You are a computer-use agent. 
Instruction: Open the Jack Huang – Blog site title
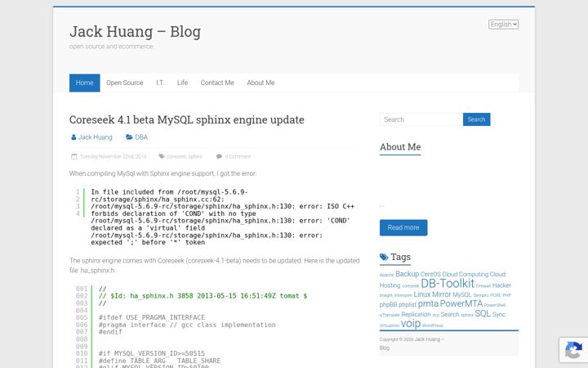click(x=135, y=32)
